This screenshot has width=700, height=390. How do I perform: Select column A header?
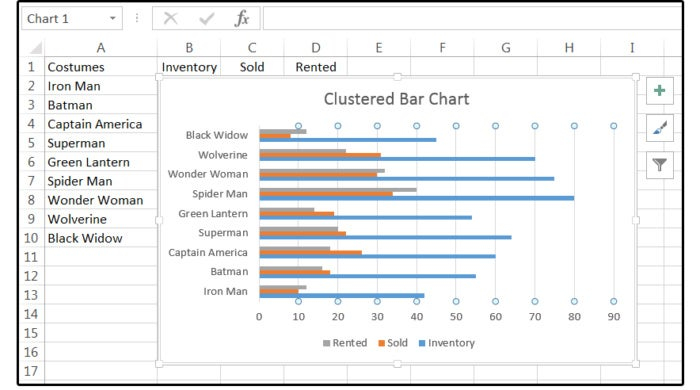[101, 48]
